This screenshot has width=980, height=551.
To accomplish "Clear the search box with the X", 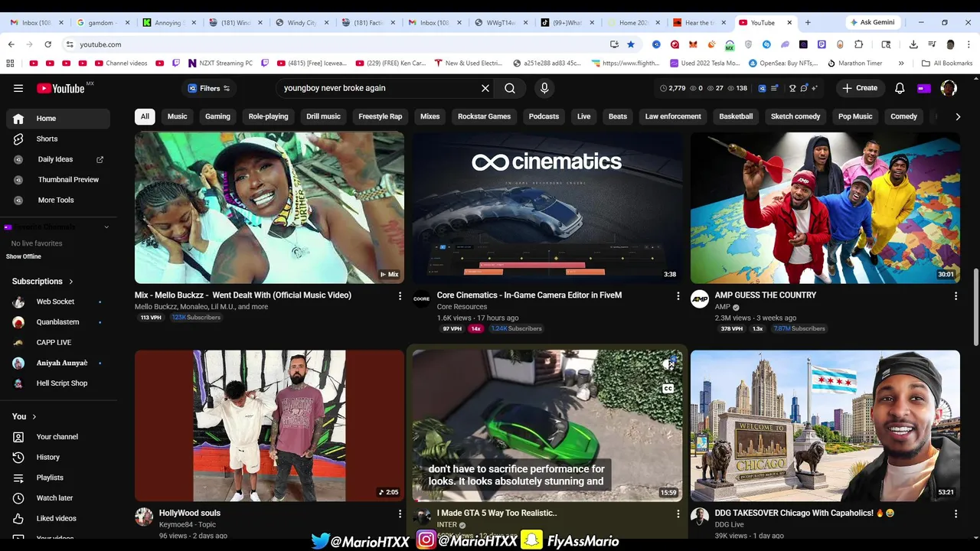I will (485, 88).
